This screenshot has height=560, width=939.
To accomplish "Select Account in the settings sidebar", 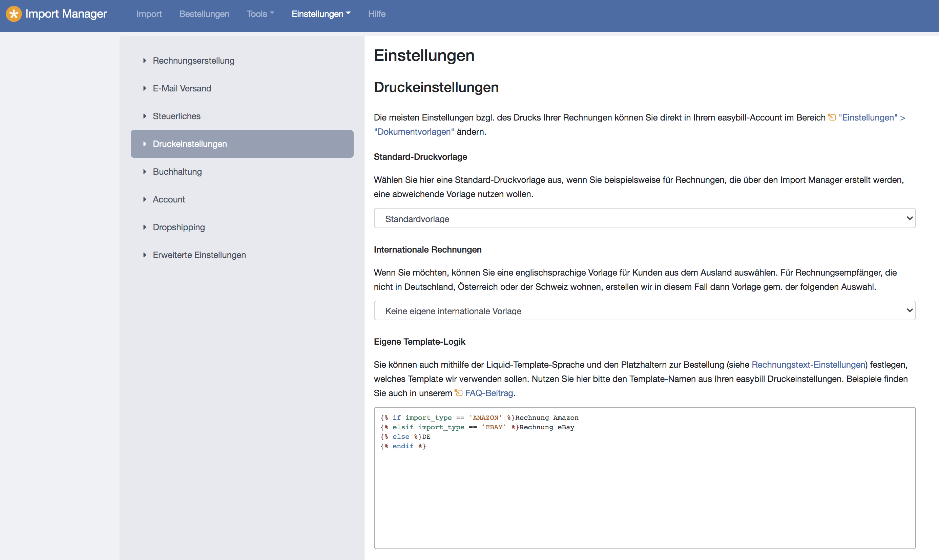I will point(169,200).
